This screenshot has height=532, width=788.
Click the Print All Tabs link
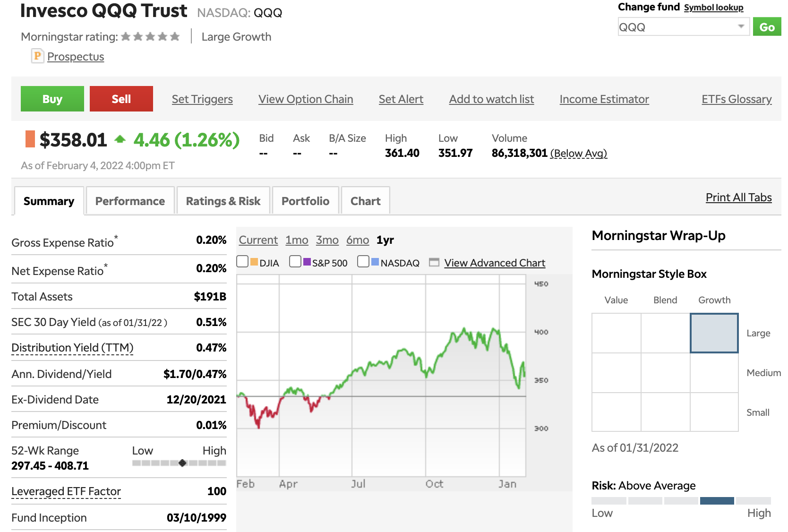point(738,197)
